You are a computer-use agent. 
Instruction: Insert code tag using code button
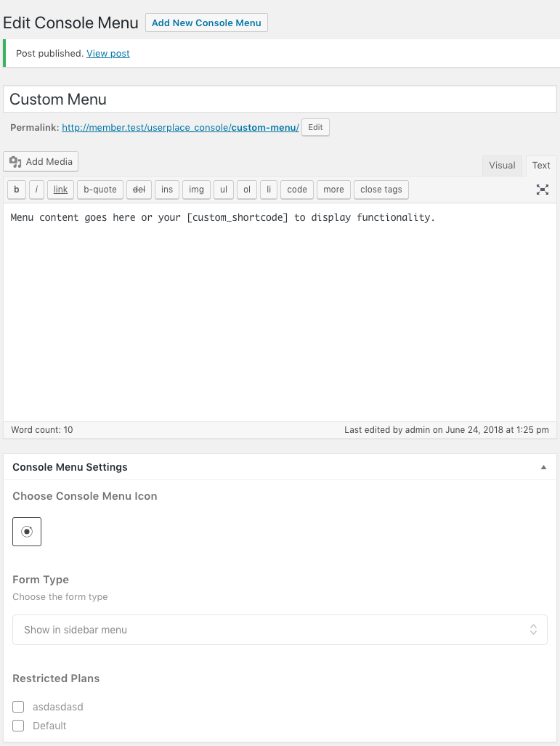click(x=297, y=190)
